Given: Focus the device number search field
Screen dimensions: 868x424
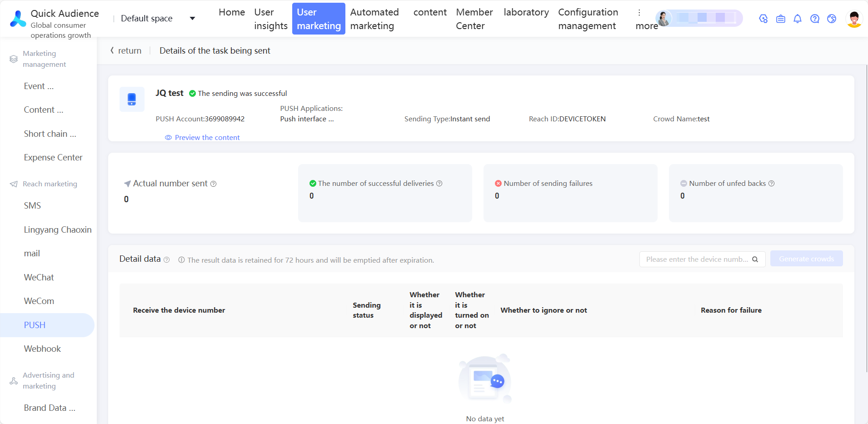Looking at the screenshot, I should (696, 259).
